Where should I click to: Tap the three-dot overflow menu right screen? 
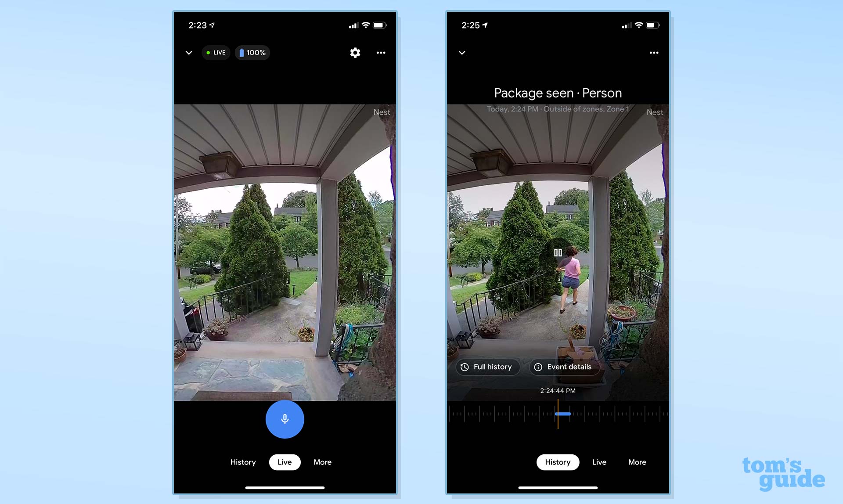654,53
